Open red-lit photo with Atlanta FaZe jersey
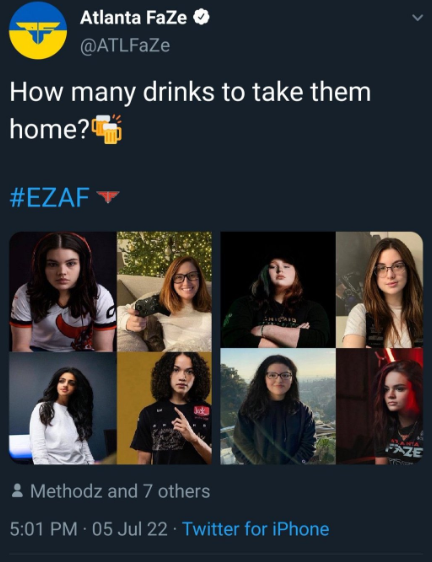432x562 pixels. click(380, 406)
